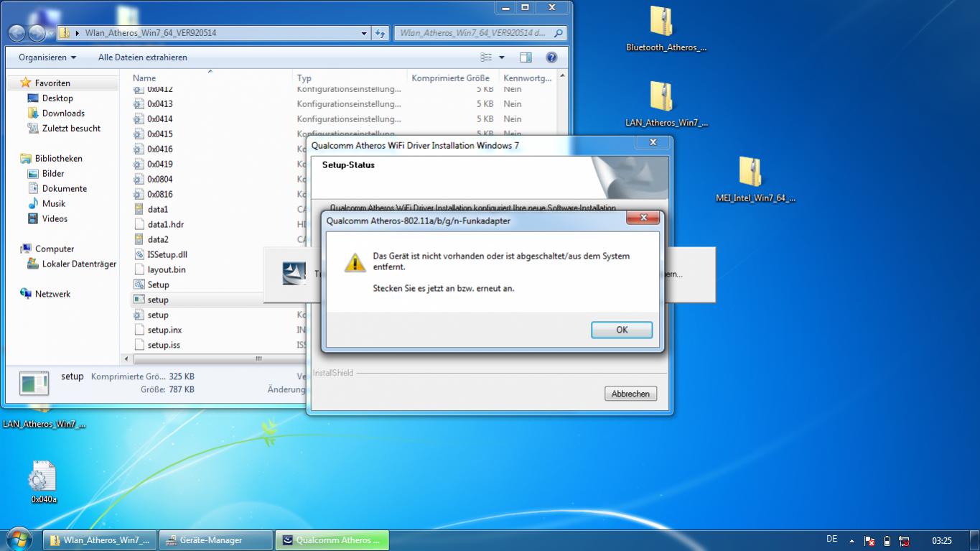Select the 0x0816 file
Image resolution: width=980 pixels, height=551 pixels.
point(159,195)
